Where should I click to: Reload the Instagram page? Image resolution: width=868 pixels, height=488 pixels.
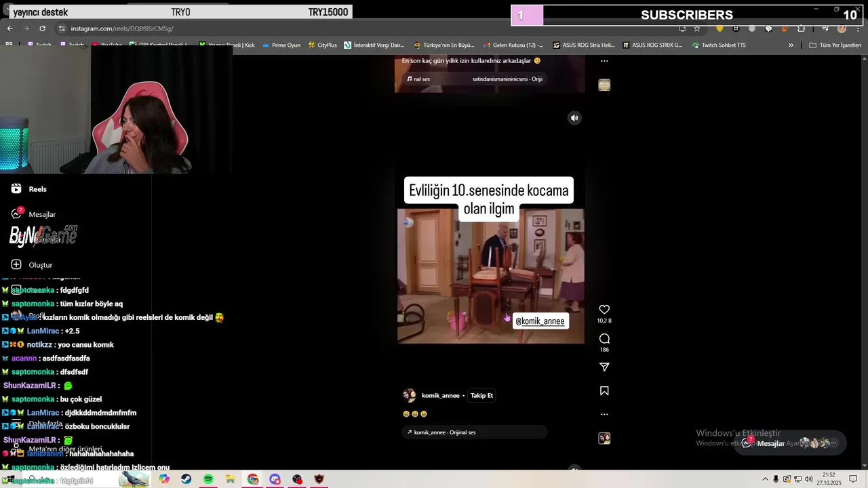tap(42, 28)
